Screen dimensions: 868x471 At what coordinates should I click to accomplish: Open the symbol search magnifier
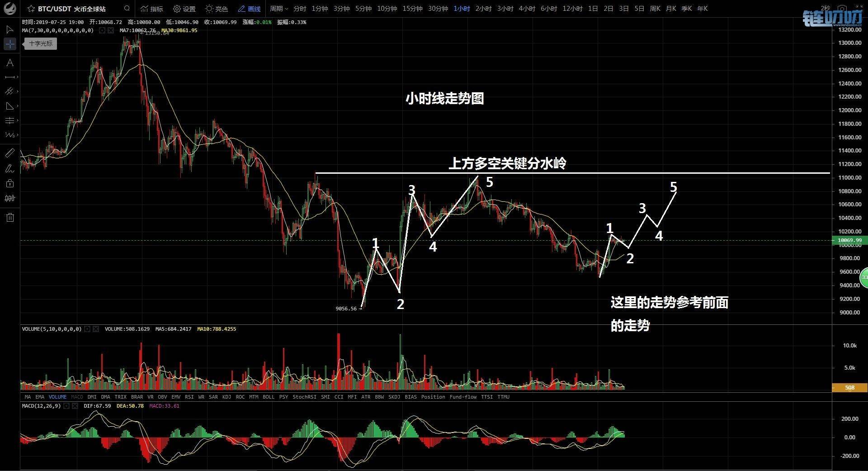(x=127, y=8)
